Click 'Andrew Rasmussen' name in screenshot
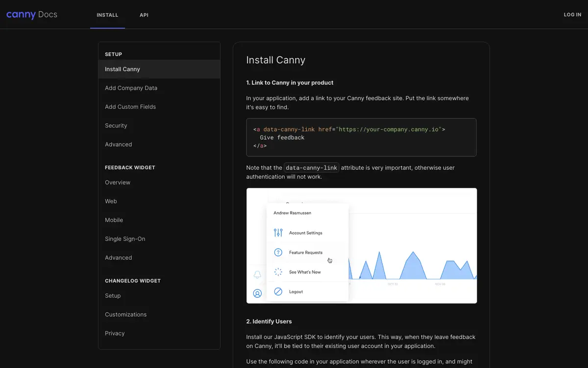 point(293,213)
